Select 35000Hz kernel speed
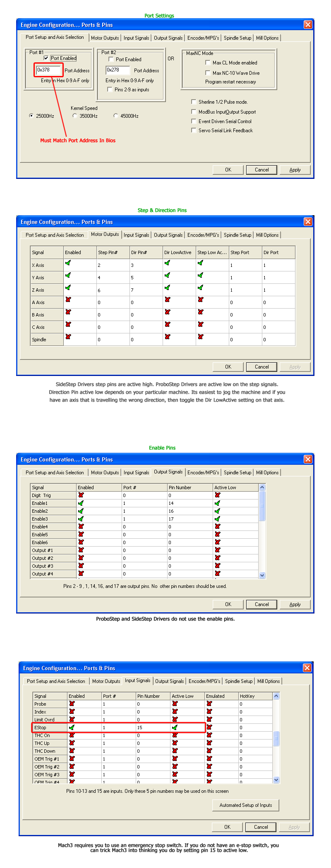The width and height of the screenshot is (331, 868). point(74,116)
